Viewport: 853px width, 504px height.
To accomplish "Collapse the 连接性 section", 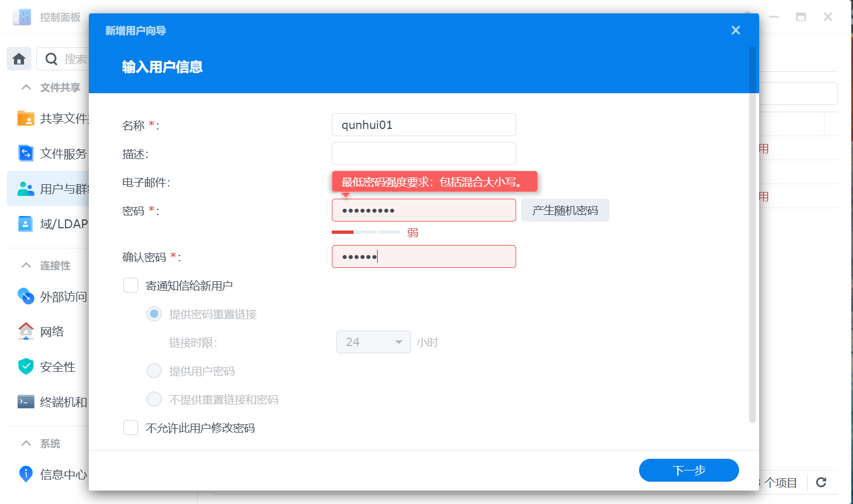I will pyautogui.click(x=26, y=265).
